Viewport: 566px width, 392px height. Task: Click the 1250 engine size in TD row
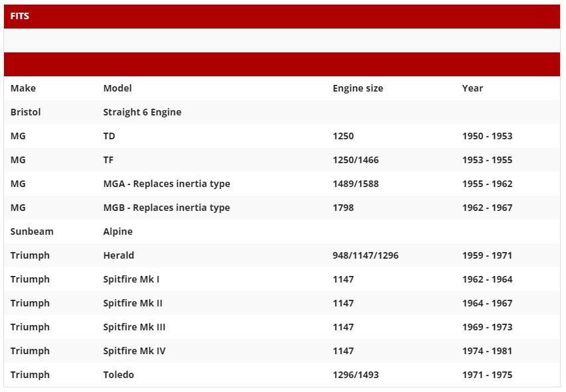pos(343,136)
